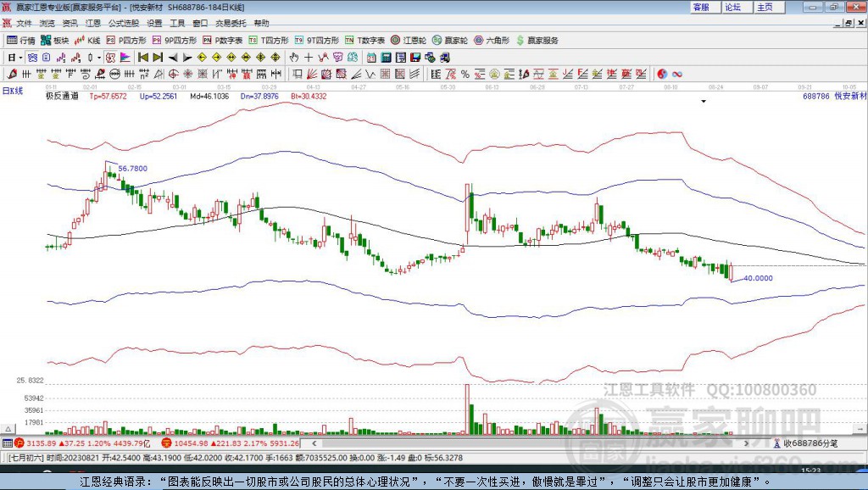Select the red pencil drawing tool

[12, 75]
